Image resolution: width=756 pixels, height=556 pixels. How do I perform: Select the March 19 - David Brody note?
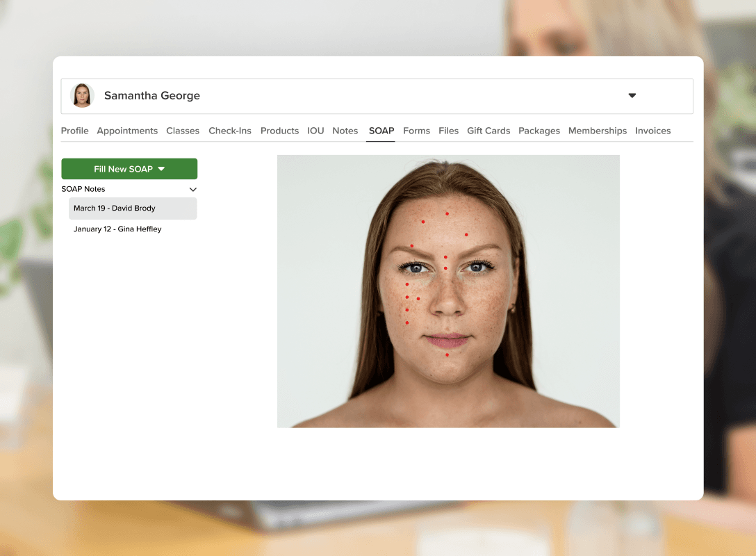133,208
